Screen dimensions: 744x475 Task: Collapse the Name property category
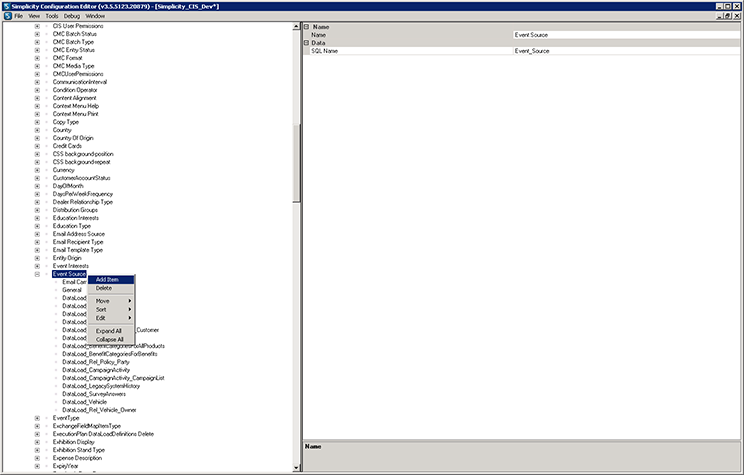tap(307, 27)
